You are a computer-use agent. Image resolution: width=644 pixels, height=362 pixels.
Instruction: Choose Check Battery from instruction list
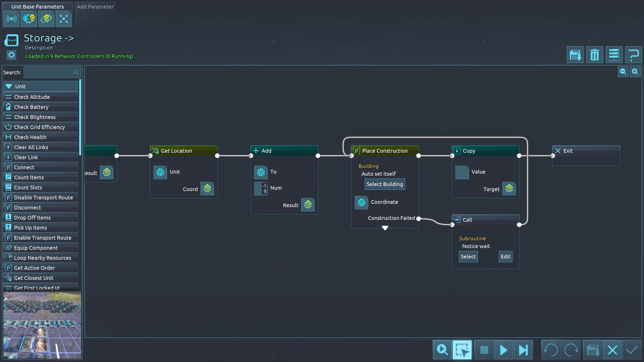(31, 107)
